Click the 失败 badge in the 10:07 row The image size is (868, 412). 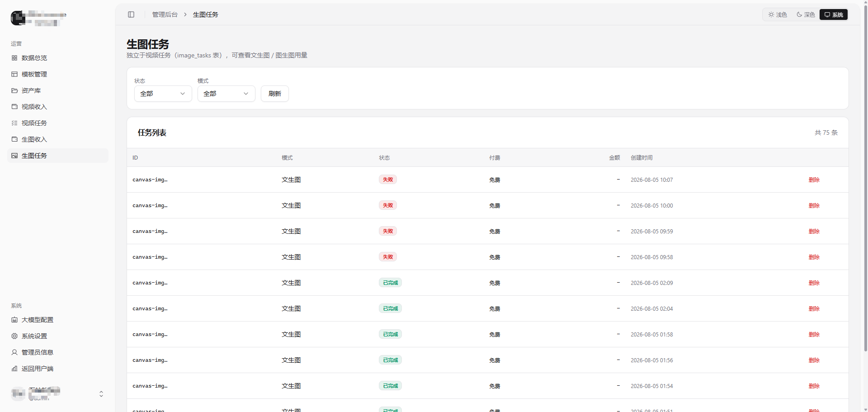pyautogui.click(x=388, y=180)
